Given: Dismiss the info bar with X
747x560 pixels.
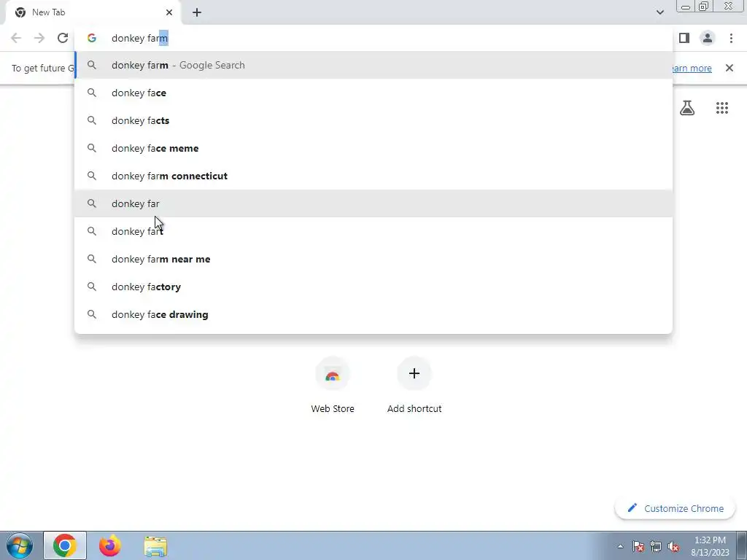Looking at the screenshot, I should pyautogui.click(x=729, y=68).
